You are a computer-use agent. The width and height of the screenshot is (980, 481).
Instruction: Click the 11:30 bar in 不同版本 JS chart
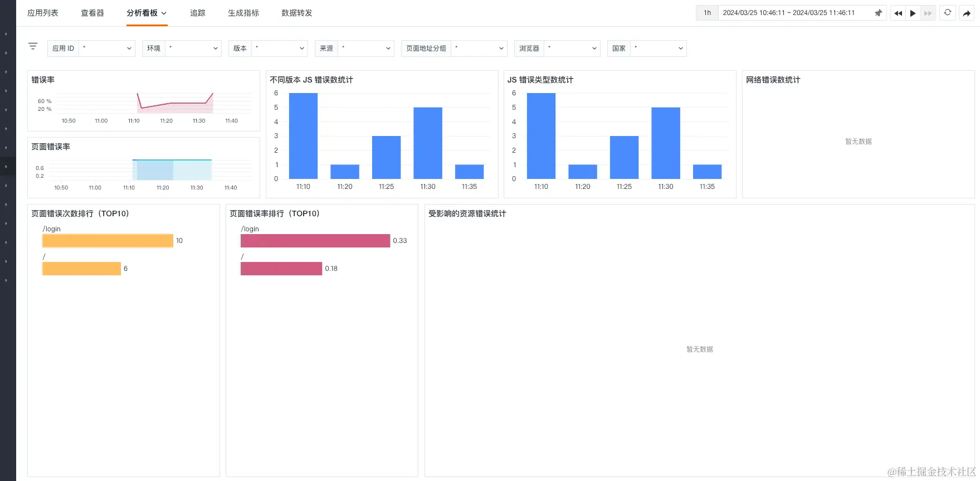[428, 143]
